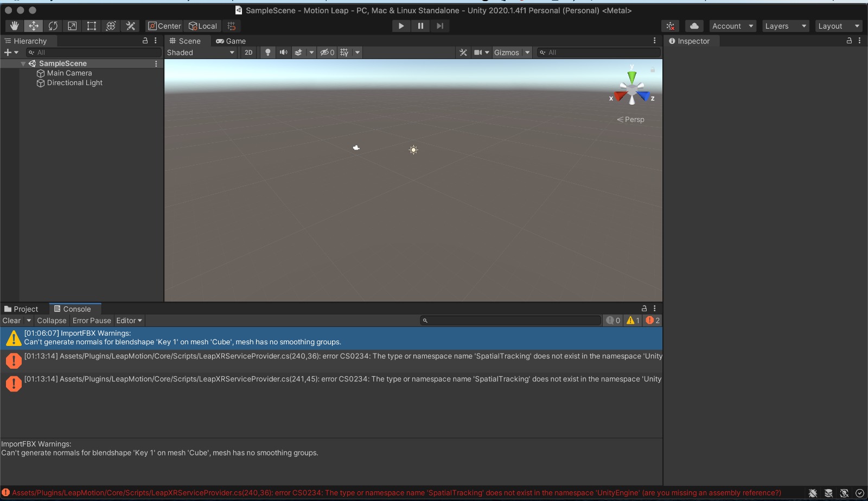
Task: Click the Scene view camera settings icon
Action: pyautogui.click(x=478, y=53)
